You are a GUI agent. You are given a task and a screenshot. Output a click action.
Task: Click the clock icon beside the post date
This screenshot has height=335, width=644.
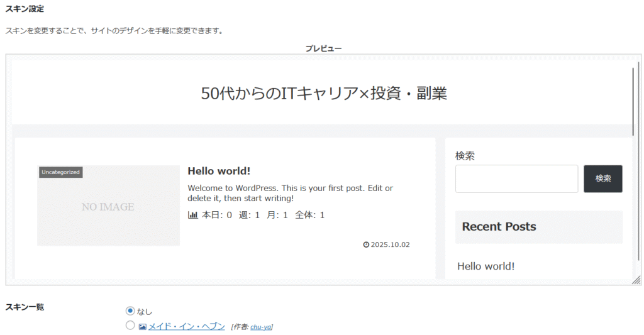(366, 244)
